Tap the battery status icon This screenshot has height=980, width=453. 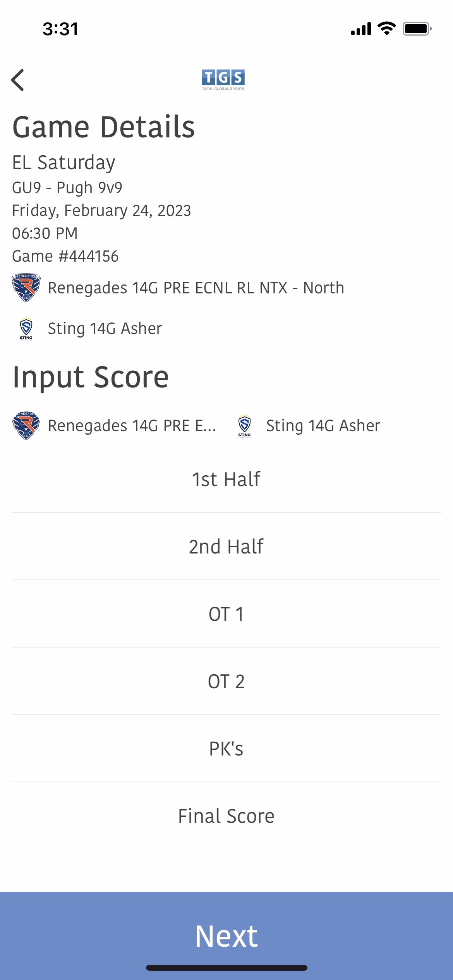(417, 29)
